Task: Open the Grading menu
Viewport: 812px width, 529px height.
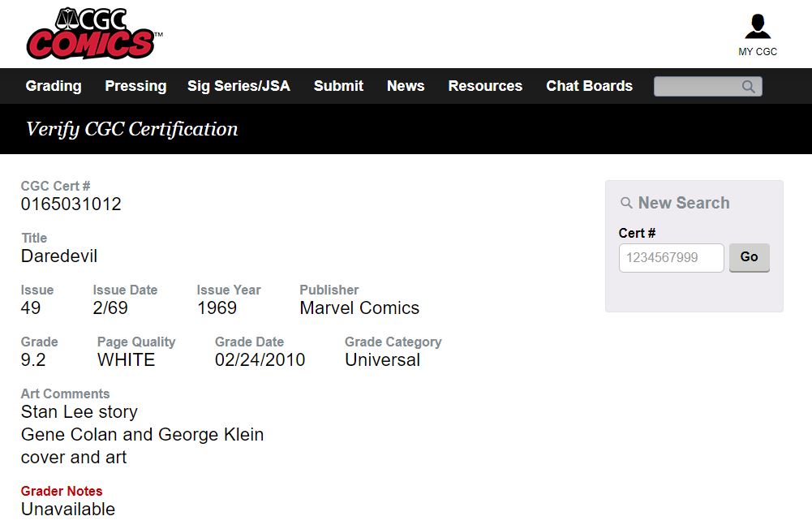Action: click(x=54, y=86)
